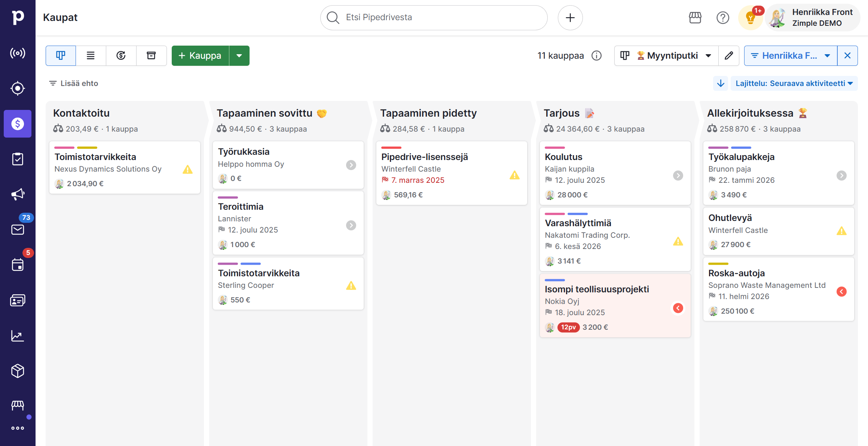The image size is (868, 446).
Task: Switch to forecast view
Action: tap(121, 56)
